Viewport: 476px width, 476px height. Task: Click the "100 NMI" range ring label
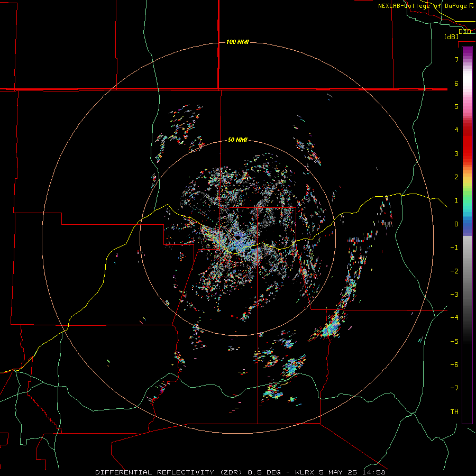237,42
